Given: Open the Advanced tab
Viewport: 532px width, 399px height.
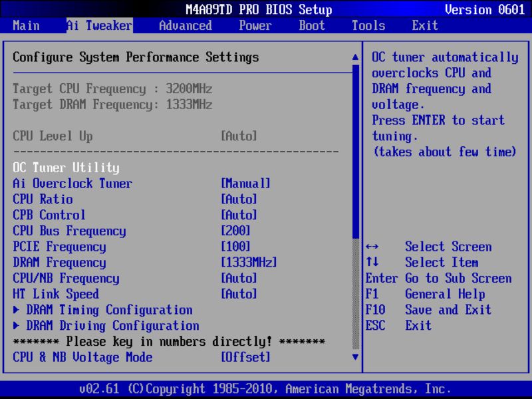Looking at the screenshot, I should 184,25.
